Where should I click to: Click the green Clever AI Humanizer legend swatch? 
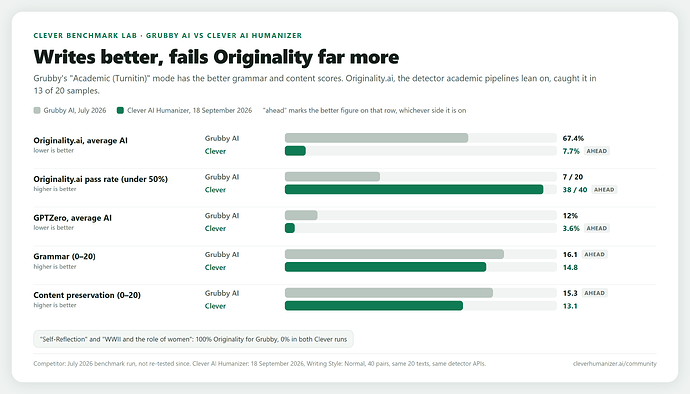pos(120,110)
